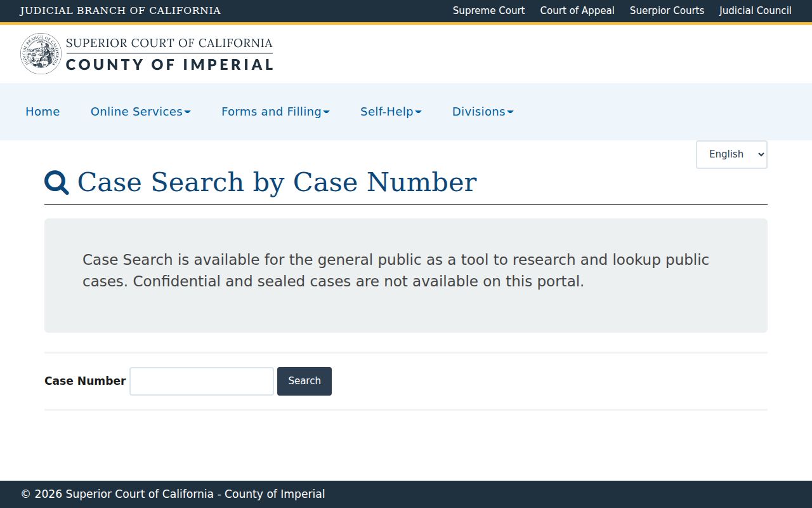Click the Case Number label
Viewport: 812px width, 508px height.
85,381
